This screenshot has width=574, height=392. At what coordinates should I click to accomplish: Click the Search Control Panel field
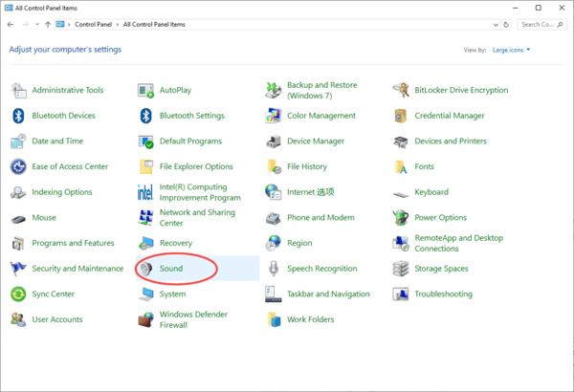[541, 25]
